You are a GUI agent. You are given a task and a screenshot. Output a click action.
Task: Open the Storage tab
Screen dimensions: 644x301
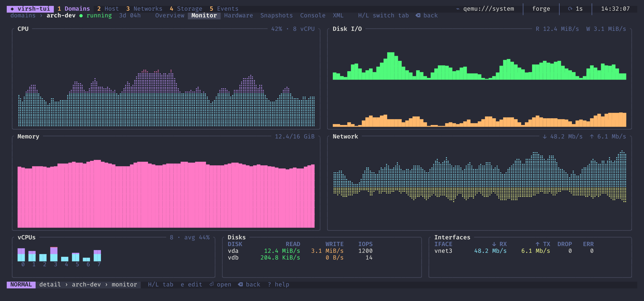(x=186, y=9)
